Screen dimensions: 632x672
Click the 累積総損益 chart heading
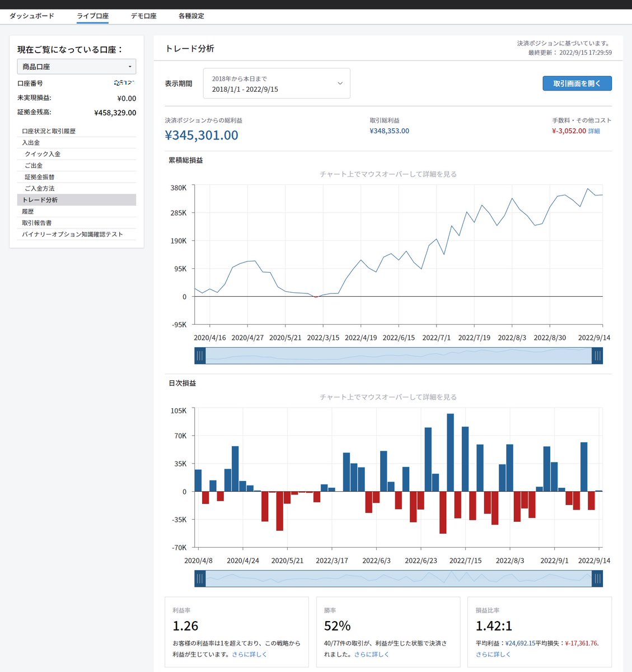click(x=186, y=160)
